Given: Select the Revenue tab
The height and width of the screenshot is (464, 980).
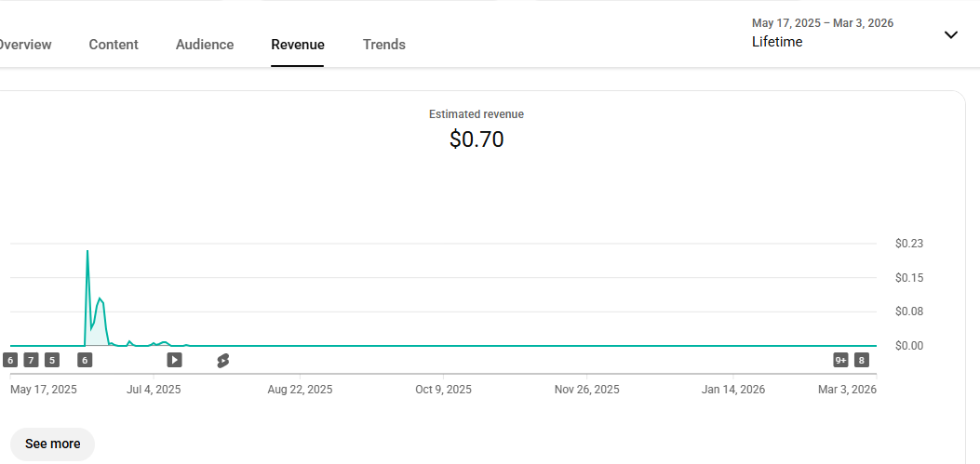Looking at the screenshot, I should (298, 45).
